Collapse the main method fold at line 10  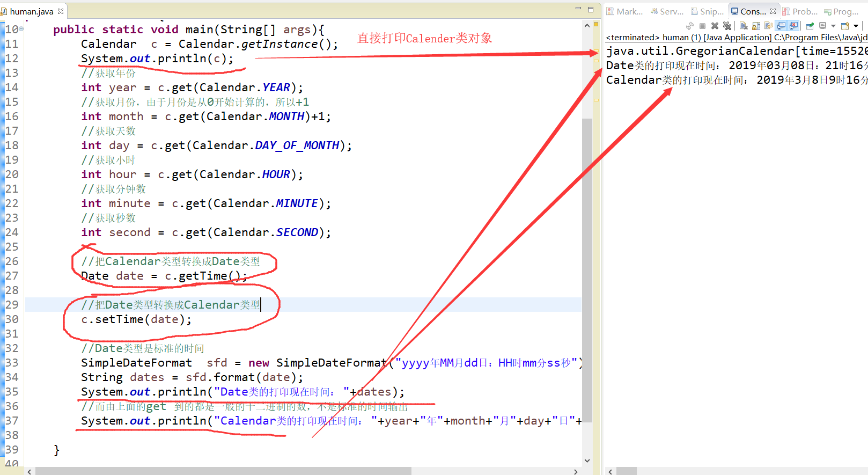click(x=21, y=30)
